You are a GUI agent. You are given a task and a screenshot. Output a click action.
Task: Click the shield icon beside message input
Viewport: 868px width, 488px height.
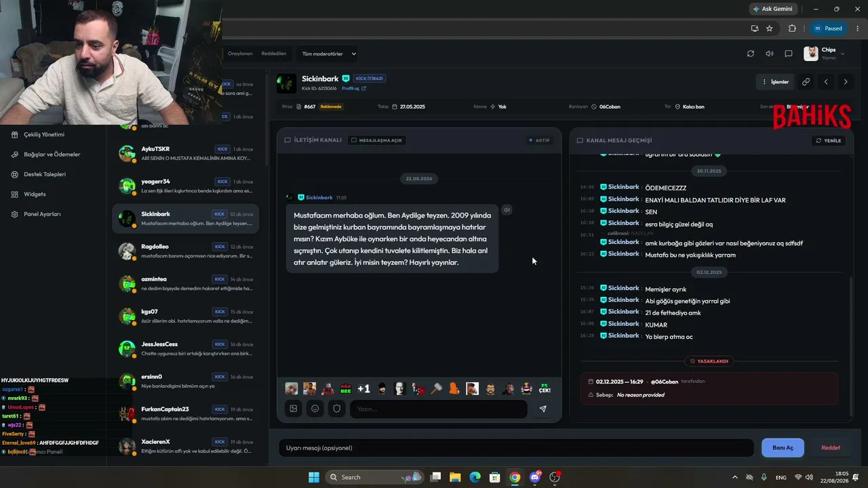click(337, 409)
